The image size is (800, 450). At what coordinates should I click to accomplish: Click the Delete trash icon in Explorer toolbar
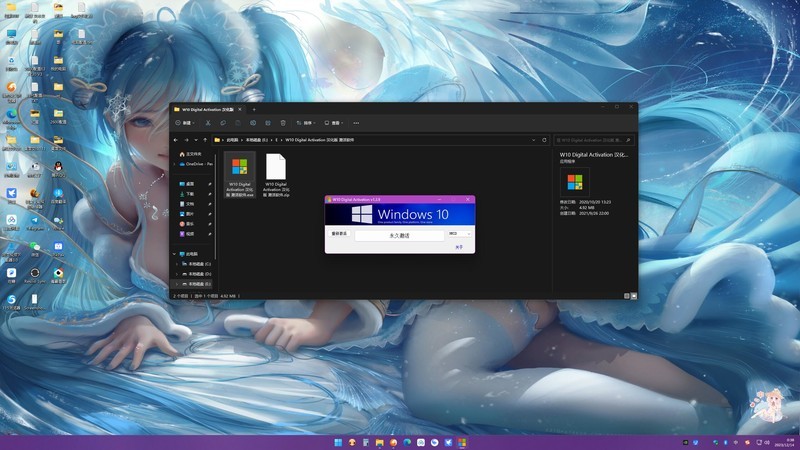(283, 123)
